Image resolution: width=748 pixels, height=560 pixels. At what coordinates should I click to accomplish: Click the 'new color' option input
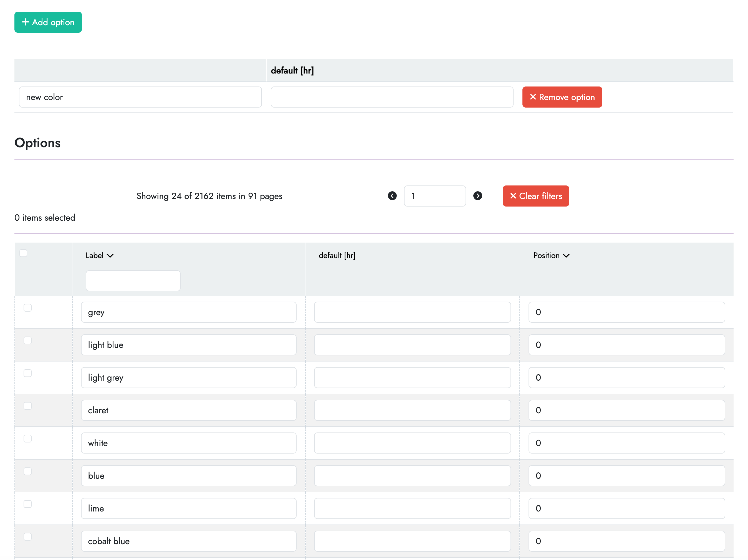[x=140, y=97]
